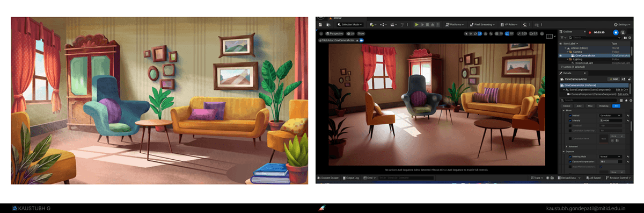Select the General filter tab

click(x=567, y=106)
